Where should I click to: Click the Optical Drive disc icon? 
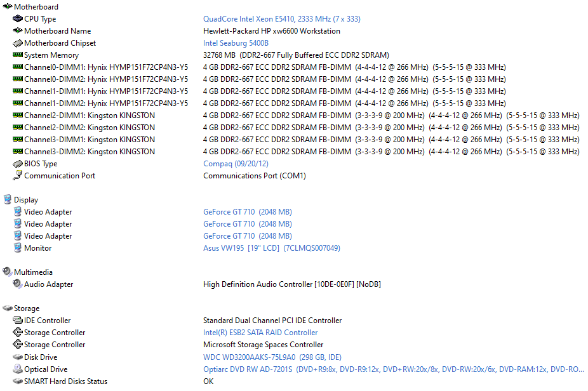pyautogui.click(x=18, y=369)
